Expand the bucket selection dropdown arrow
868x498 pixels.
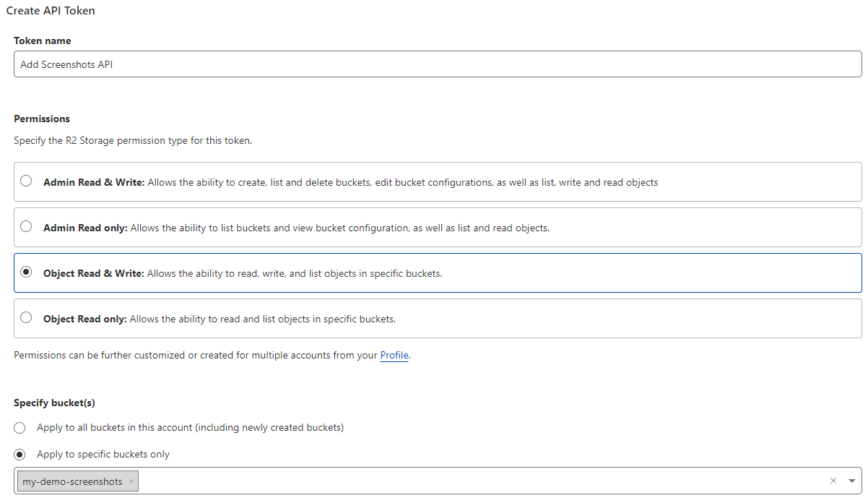[852, 481]
